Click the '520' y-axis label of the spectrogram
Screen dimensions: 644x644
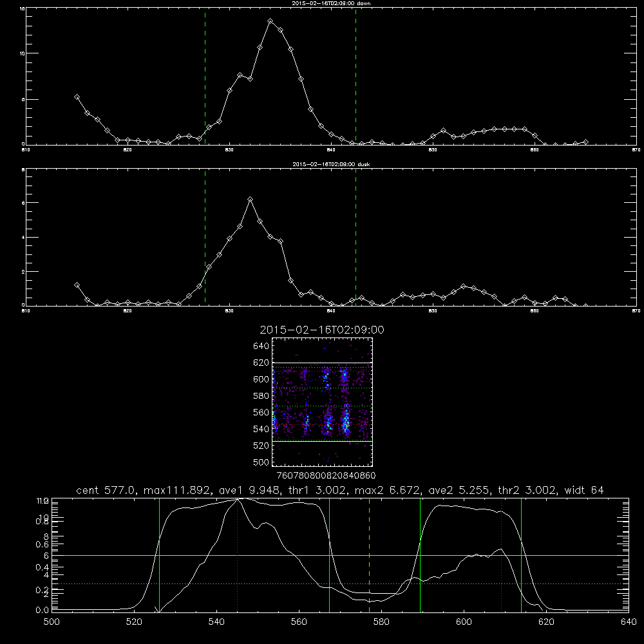tap(261, 446)
